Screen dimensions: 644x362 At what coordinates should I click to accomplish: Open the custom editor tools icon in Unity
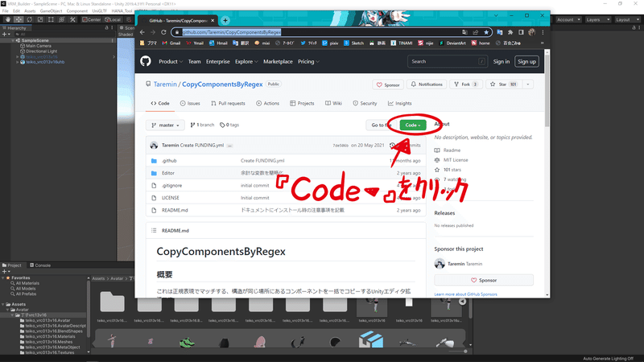point(72,19)
